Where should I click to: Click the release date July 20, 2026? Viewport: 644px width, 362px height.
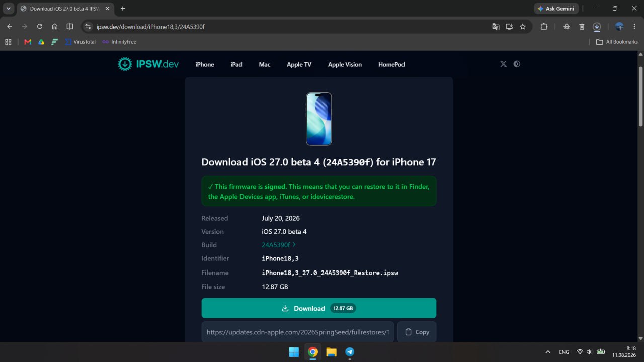pos(281,218)
